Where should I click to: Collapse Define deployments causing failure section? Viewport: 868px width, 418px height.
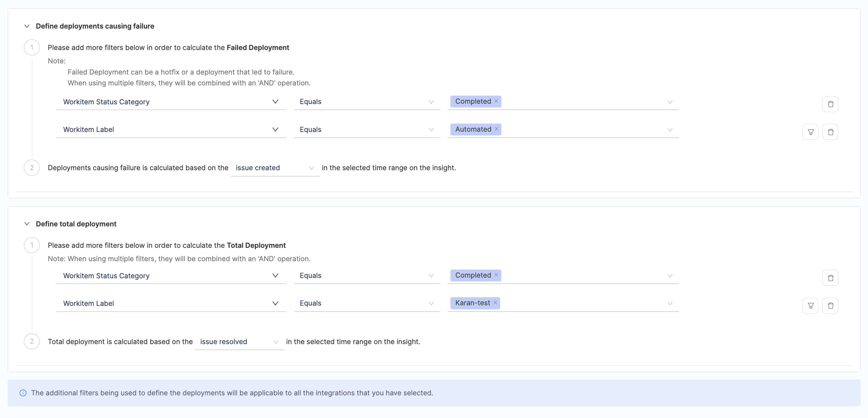pos(27,26)
